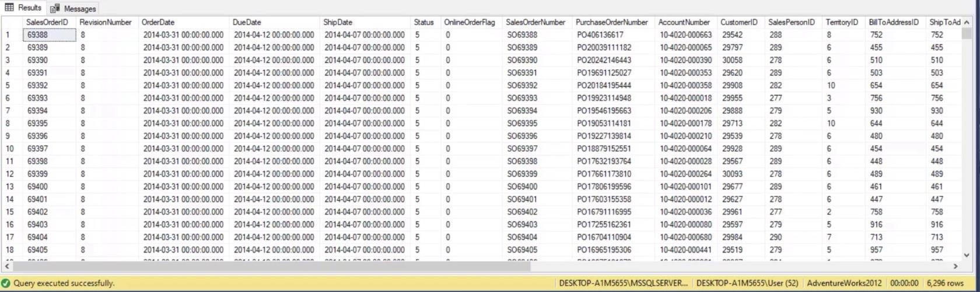The height and width of the screenshot is (292, 980).
Task: Select the OnlineOrderFlag column header
Action: [x=469, y=22]
